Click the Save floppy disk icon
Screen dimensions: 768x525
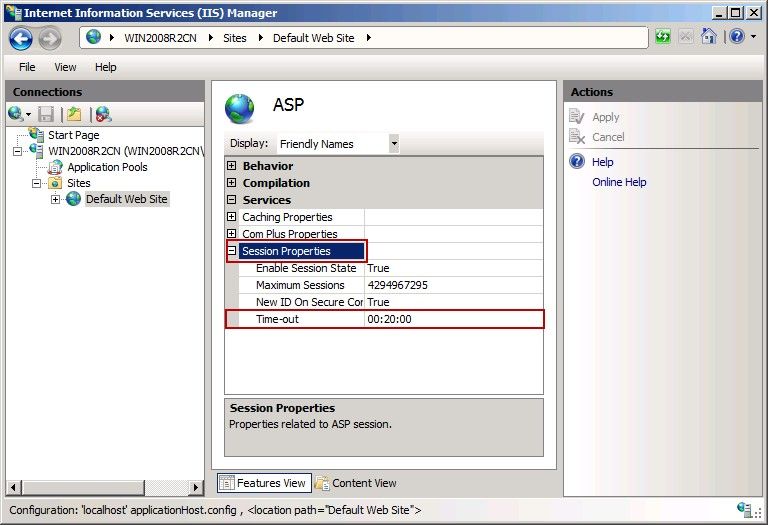[46, 114]
